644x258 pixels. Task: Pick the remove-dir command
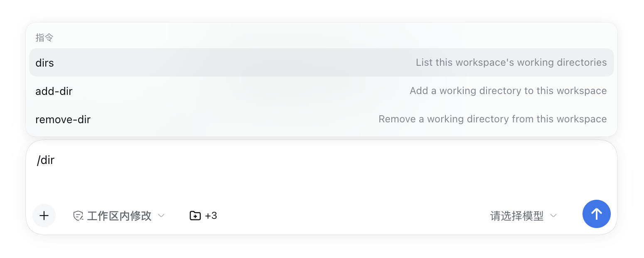[322, 119]
